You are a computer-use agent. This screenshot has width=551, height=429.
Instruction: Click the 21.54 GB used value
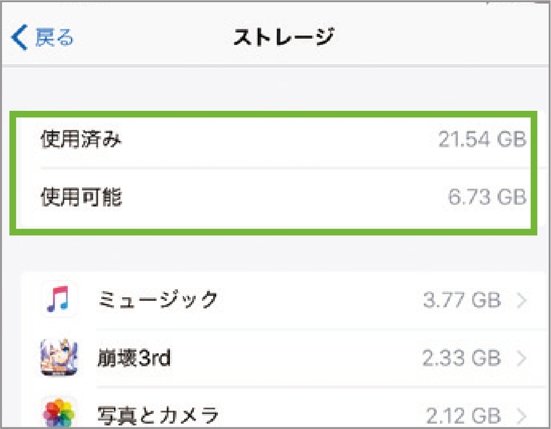tap(482, 139)
